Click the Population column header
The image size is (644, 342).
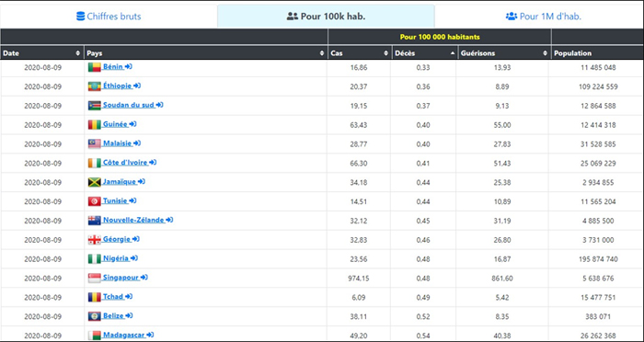[x=598, y=53]
